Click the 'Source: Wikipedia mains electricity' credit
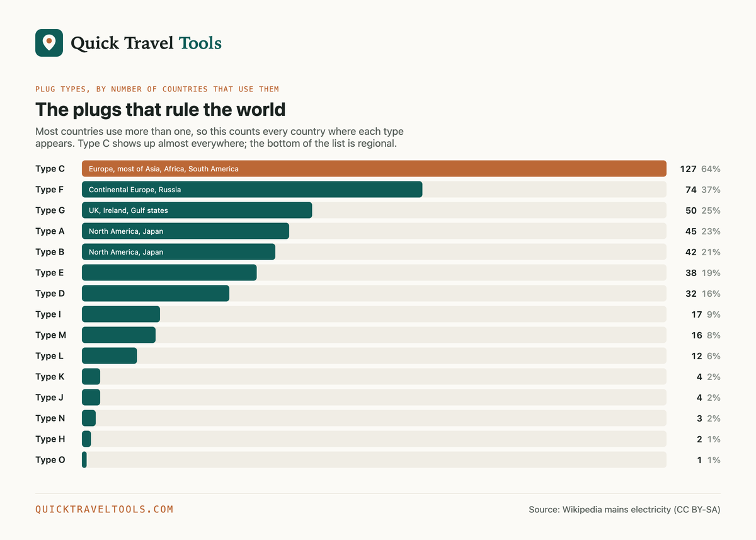This screenshot has width=756, height=540. (x=624, y=509)
